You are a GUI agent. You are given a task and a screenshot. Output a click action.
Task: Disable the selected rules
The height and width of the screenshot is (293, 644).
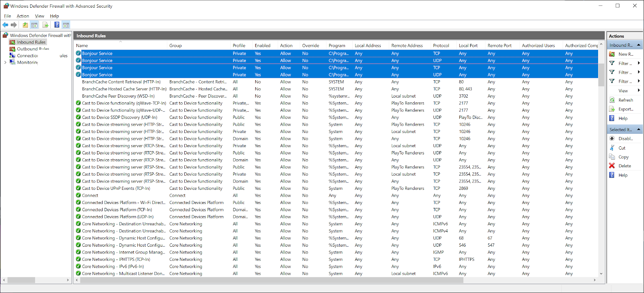[625, 139]
